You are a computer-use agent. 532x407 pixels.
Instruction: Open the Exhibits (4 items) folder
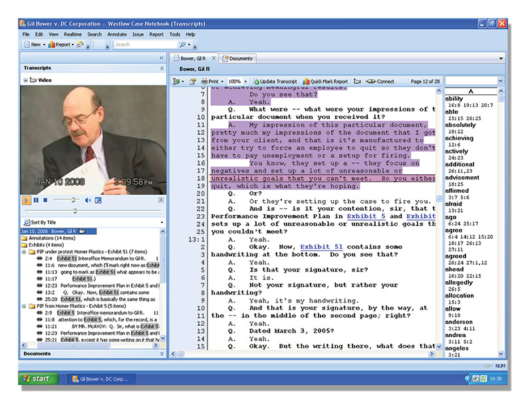(43, 245)
